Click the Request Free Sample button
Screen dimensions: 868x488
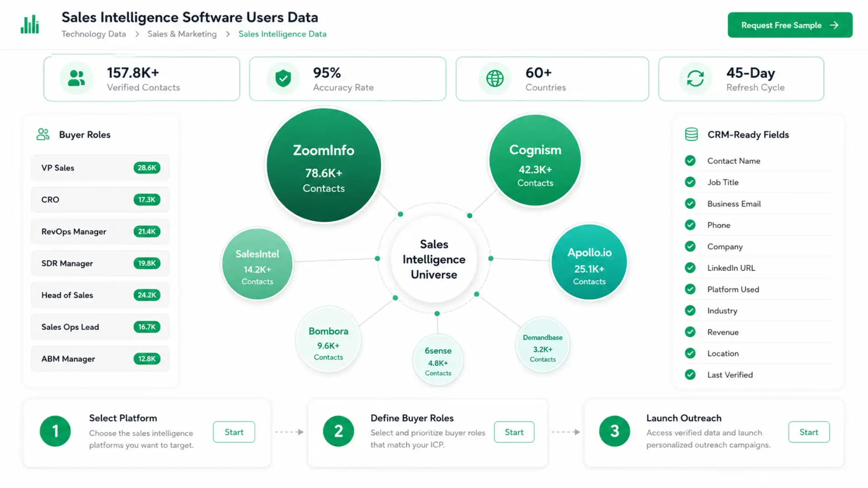point(790,25)
